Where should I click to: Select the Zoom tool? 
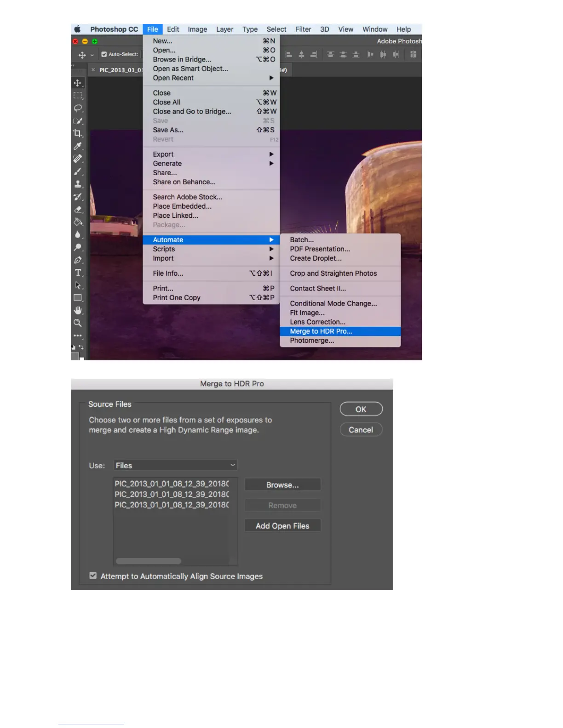tap(78, 323)
